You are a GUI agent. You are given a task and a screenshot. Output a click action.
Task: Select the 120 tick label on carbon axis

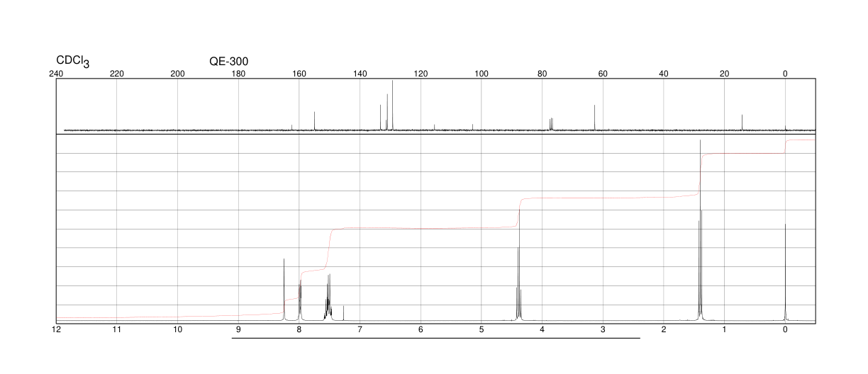coord(421,74)
